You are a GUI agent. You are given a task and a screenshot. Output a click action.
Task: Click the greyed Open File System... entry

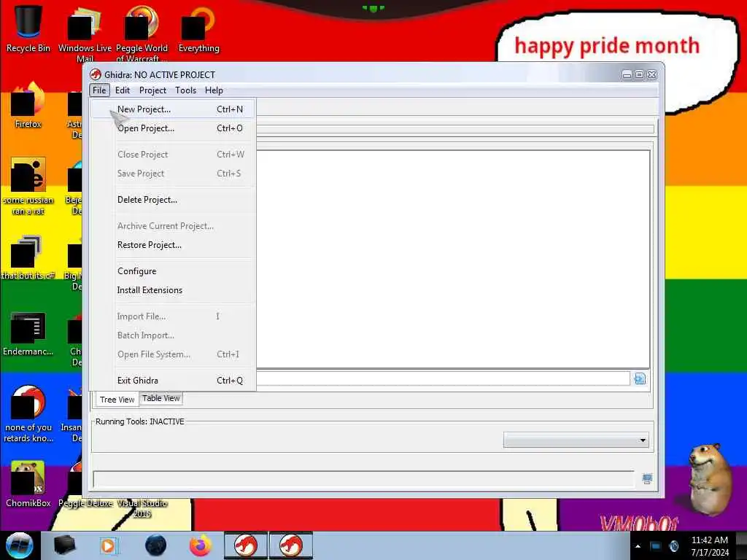172,354
